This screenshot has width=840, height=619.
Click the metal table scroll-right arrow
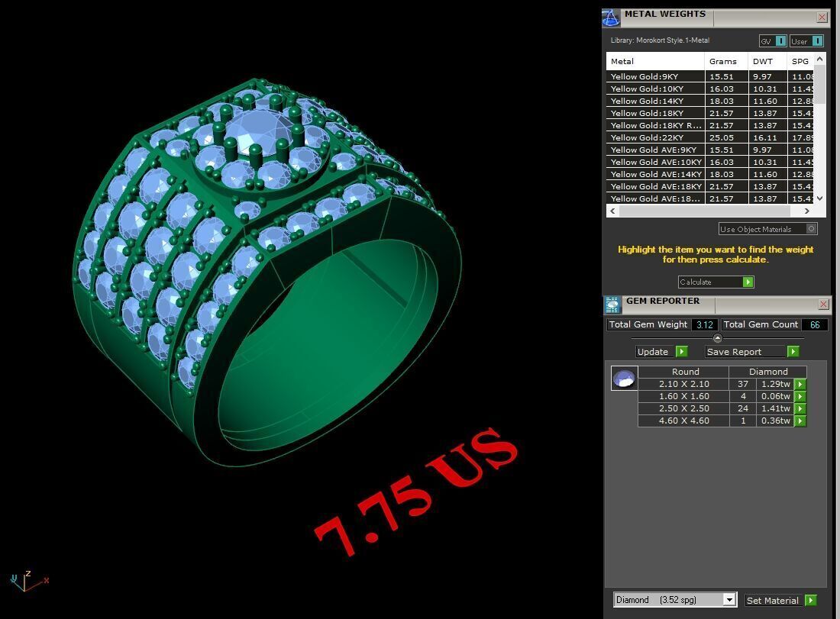point(807,211)
